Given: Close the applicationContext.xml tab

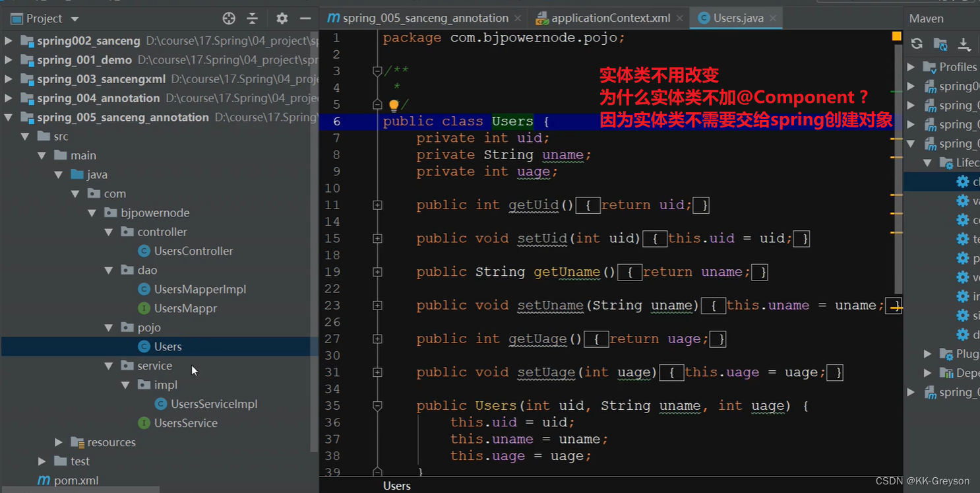Looking at the screenshot, I should click(x=680, y=18).
